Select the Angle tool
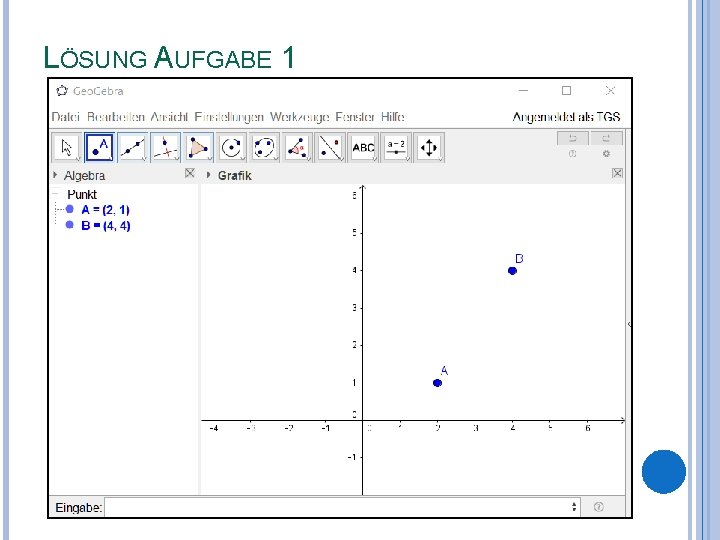This screenshot has width=720, height=540. click(297, 147)
